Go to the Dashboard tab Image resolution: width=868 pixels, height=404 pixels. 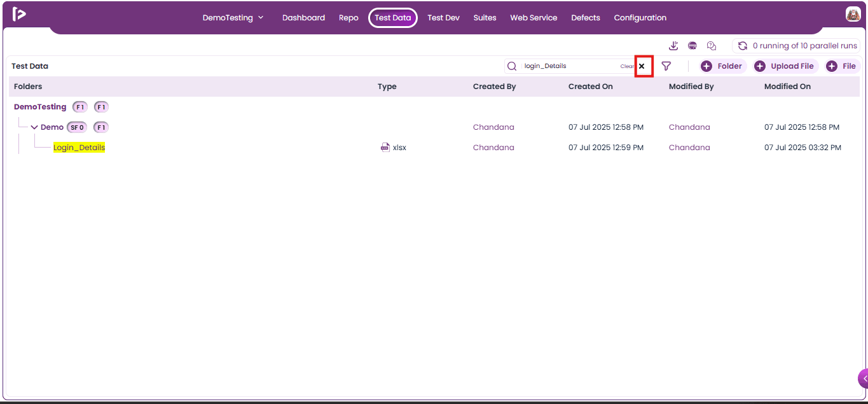click(x=303, y=18)
